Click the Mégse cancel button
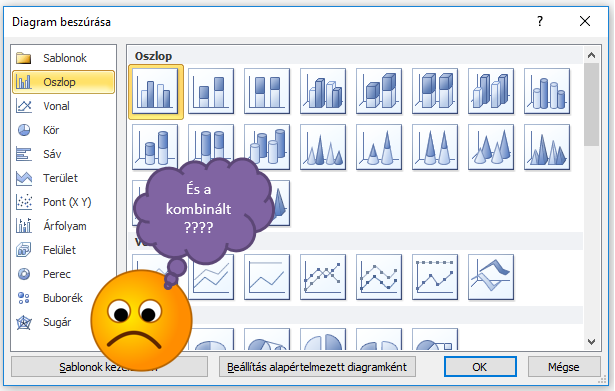615x391 pixels. (564, 367)
